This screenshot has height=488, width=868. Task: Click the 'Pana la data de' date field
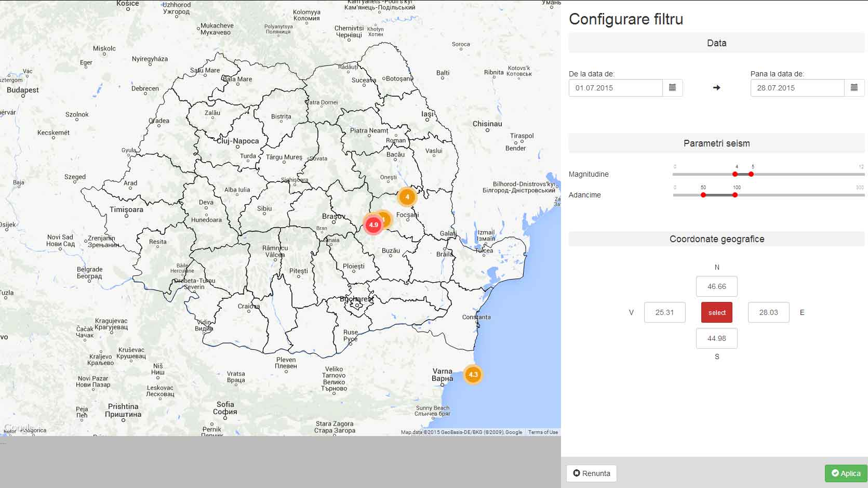tap(797, 88)
